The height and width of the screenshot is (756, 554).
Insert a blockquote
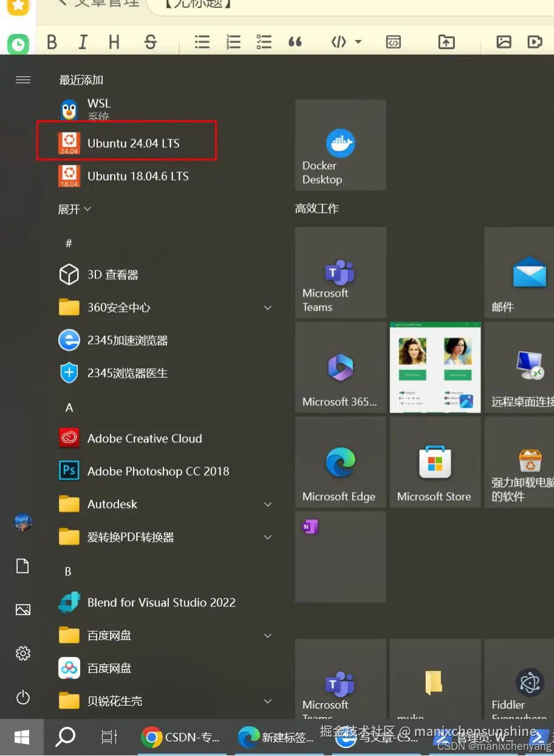click(x=295, y=42)
